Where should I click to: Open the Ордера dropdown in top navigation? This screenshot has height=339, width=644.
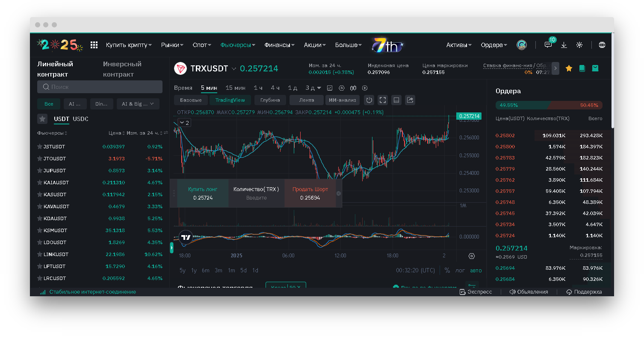(x=494, y=45)
